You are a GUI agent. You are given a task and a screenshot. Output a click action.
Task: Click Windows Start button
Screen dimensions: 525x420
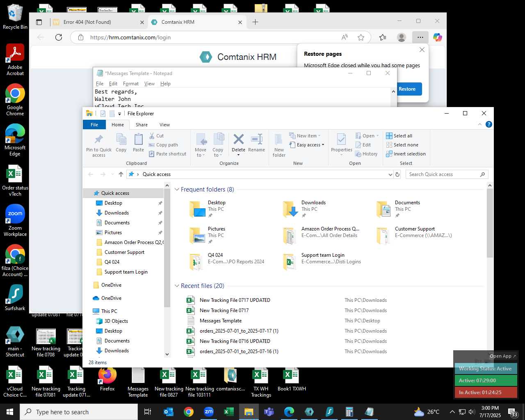tap(10, 412)
